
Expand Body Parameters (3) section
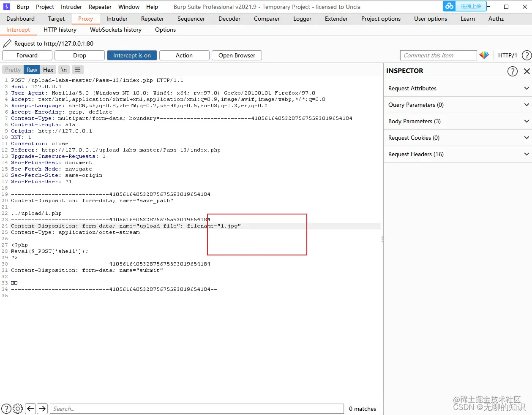pyautogui.click(x=458, y=121)
